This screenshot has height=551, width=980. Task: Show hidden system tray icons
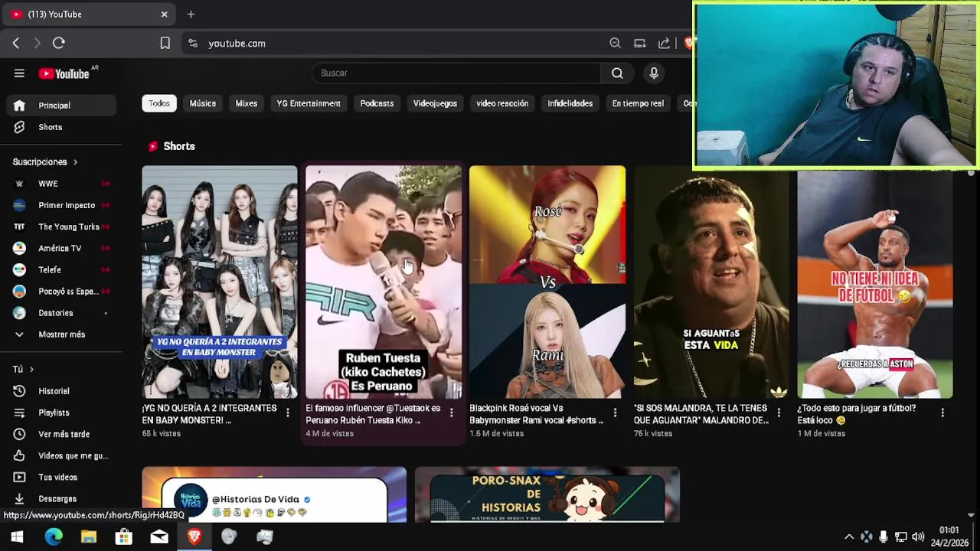click(x=848, y=537)
